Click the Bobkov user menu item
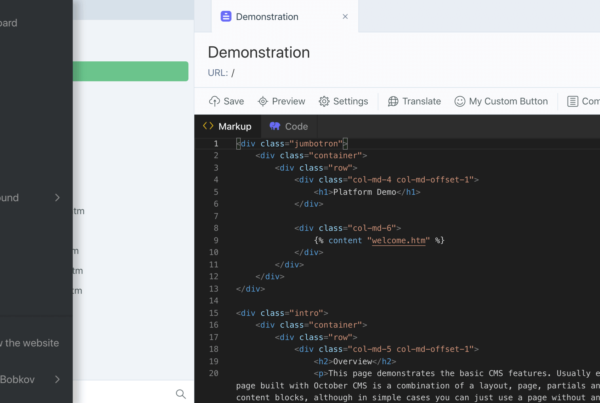This screenshot has height=403, width=600. 17,379
